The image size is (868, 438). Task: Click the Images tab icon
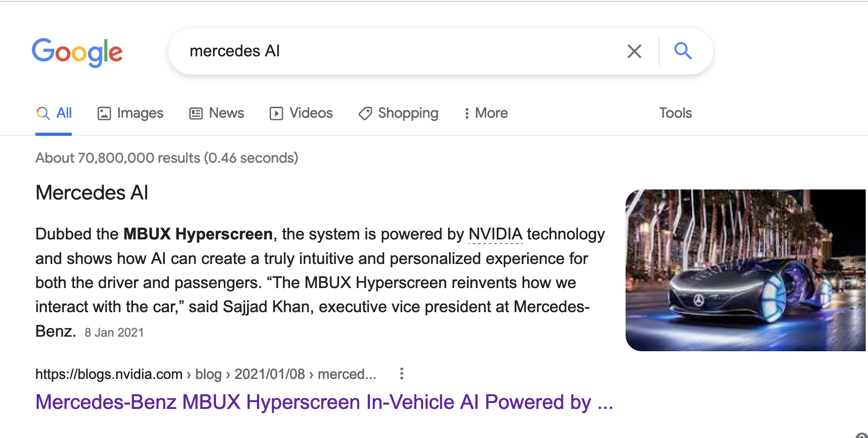pyautogui.click(x=104, y=114)
